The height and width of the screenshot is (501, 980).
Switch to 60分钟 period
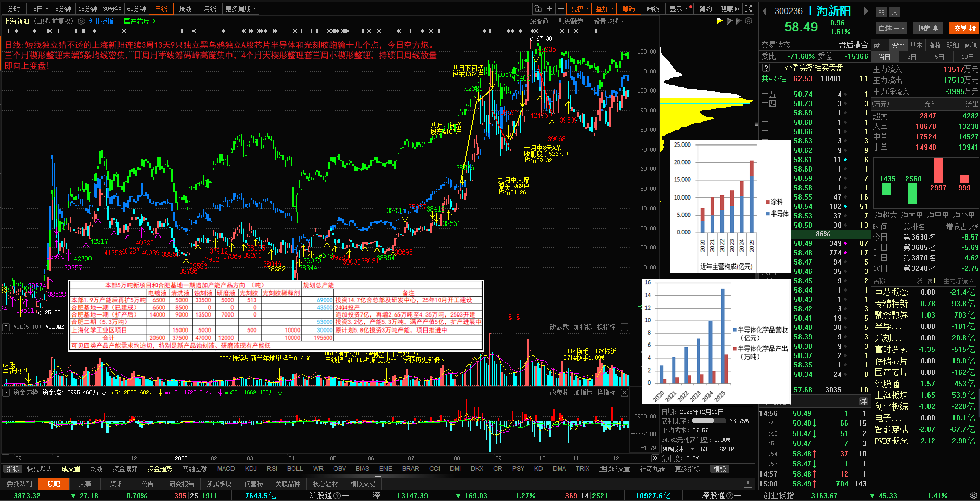point(136,9)
